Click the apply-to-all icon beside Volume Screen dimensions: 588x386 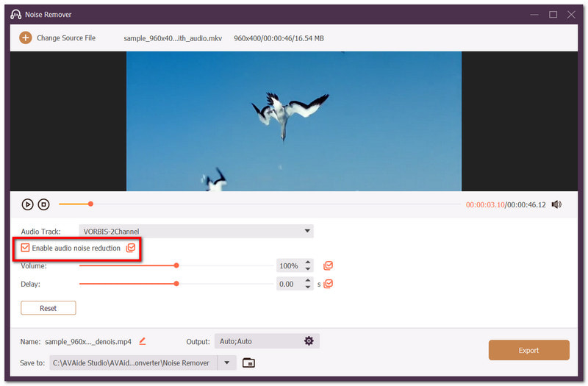coord(328,265)
